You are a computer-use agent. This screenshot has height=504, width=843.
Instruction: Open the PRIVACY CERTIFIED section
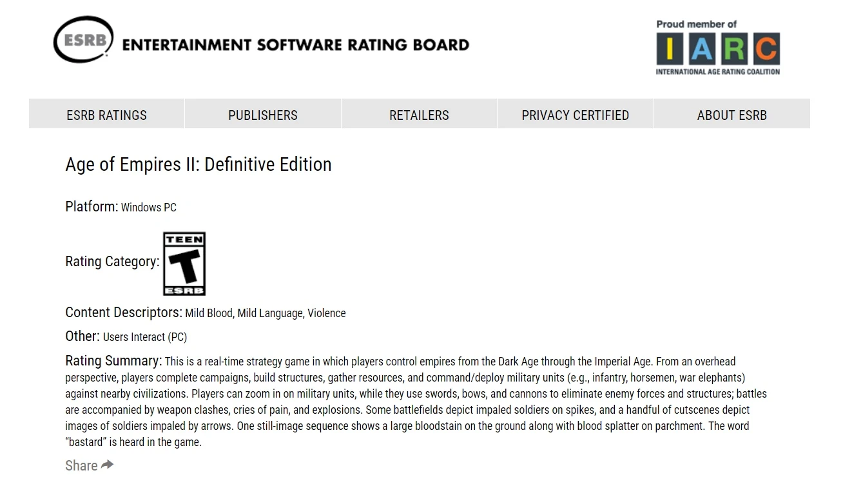tap(575, 115)
